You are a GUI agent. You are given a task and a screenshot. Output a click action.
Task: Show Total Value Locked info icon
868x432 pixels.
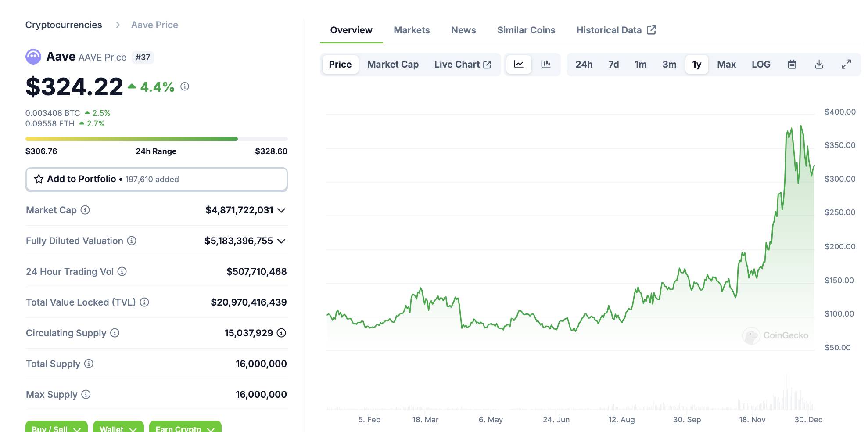(144, 302)
